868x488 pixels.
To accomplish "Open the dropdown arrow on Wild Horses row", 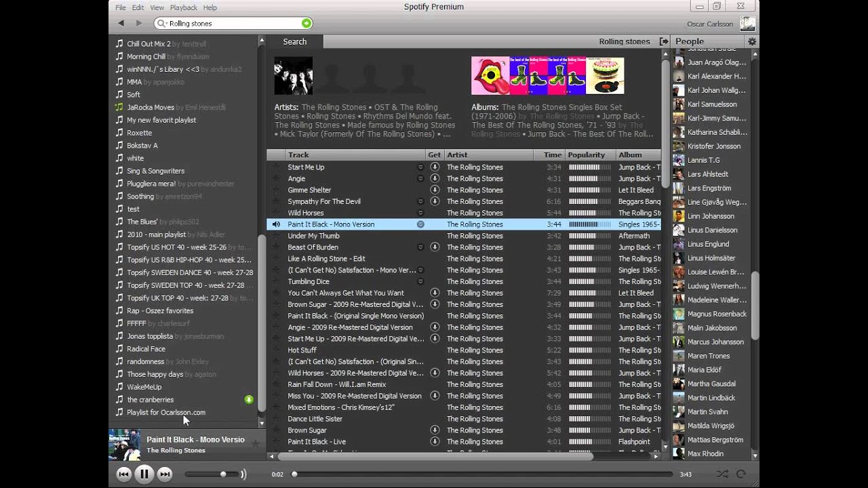I will click(x=420, y=213).
